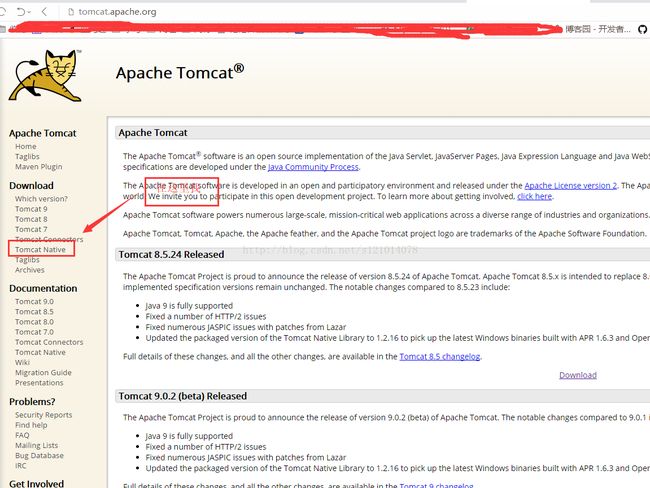Image resolution: width=650 pixels, height=488 pixels.
Task: Open the Wiki link
Action: pyautogui.click(x=22, y=362)
